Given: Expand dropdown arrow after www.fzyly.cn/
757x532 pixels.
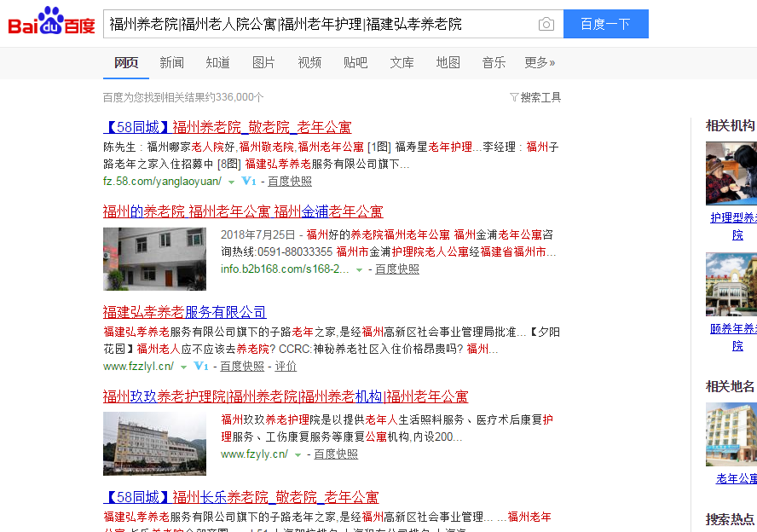Looking at the screenshot, I should (298, 455).
